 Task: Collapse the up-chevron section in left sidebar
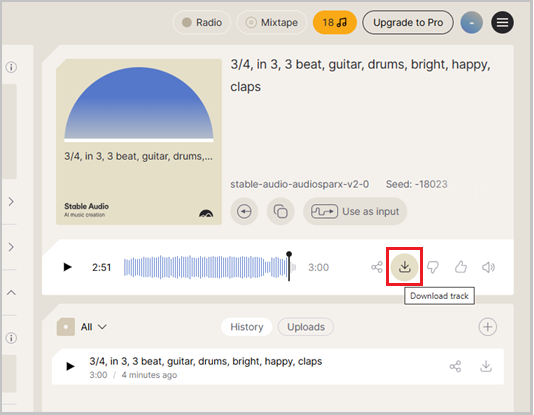(x=11, y=292)
